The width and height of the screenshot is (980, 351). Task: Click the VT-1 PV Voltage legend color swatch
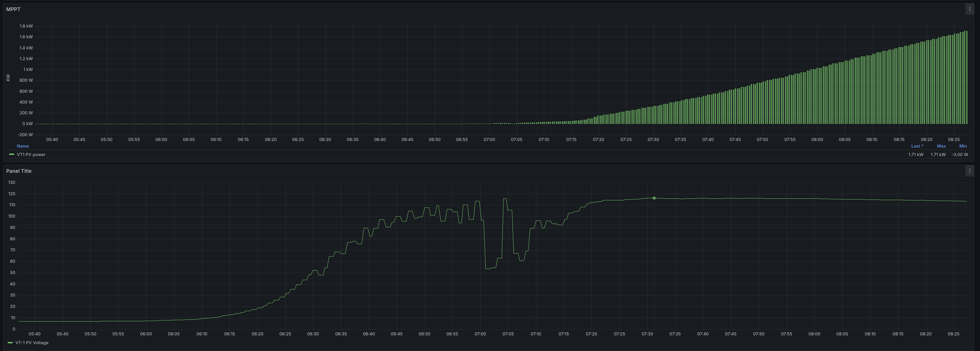[x=10, y=342]
